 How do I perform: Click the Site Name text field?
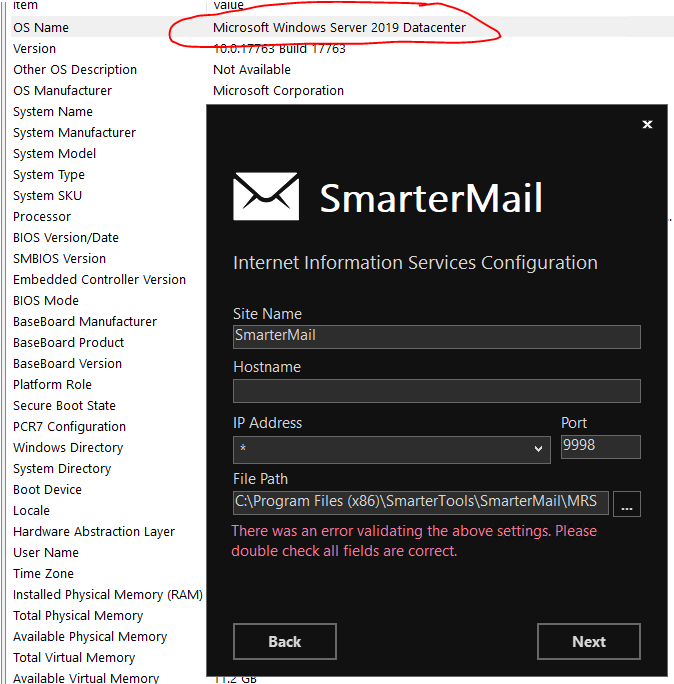436,336
